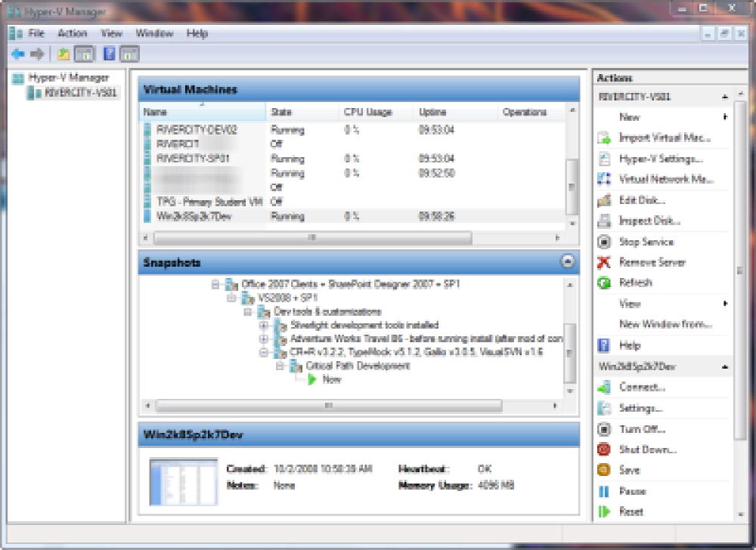
Task: Open the Window menu
Action: [x=154, y=33]
